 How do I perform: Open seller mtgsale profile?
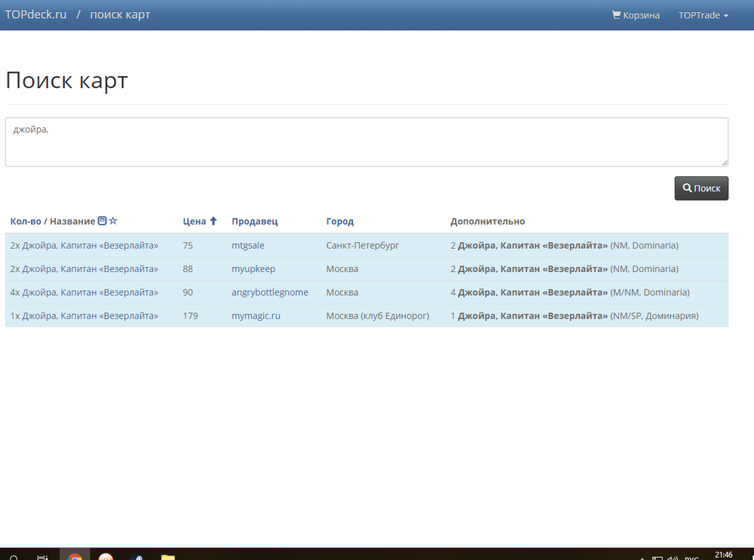coord(247,245)
